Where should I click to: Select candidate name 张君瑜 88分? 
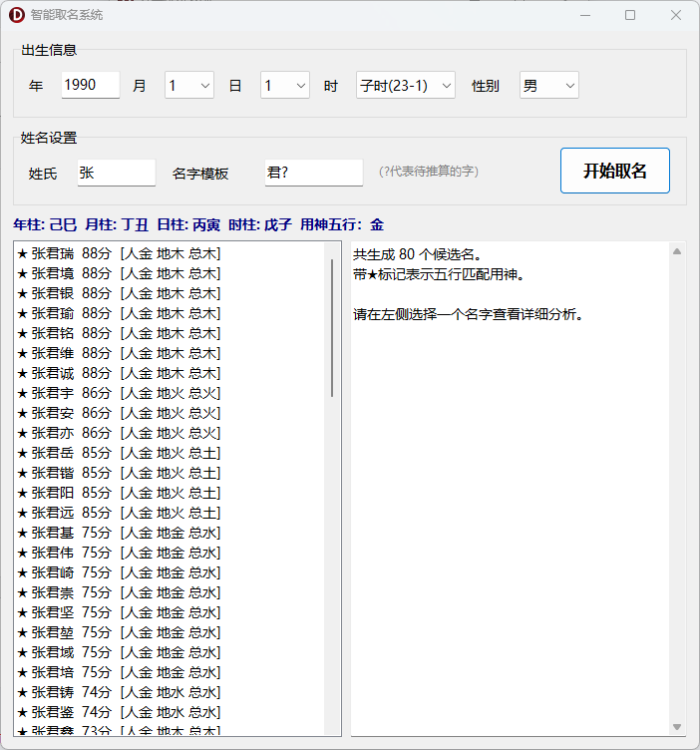pos(170,313)
